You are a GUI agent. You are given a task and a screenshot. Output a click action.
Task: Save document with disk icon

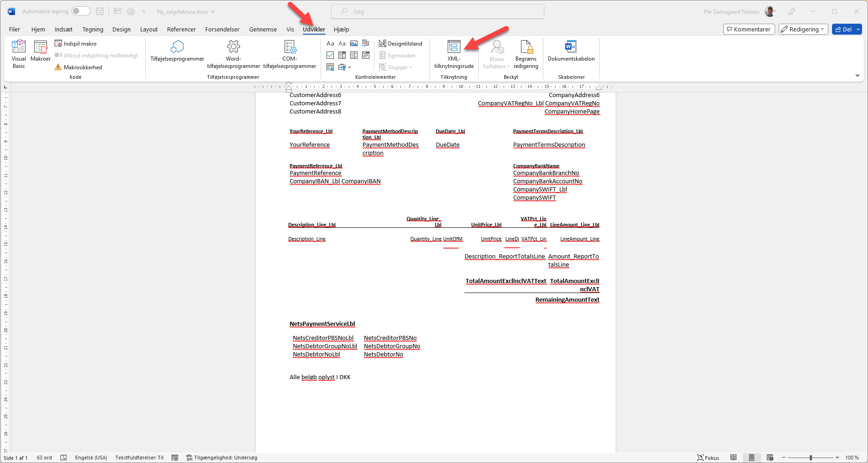pyautogui.click(x=100, y=11)
